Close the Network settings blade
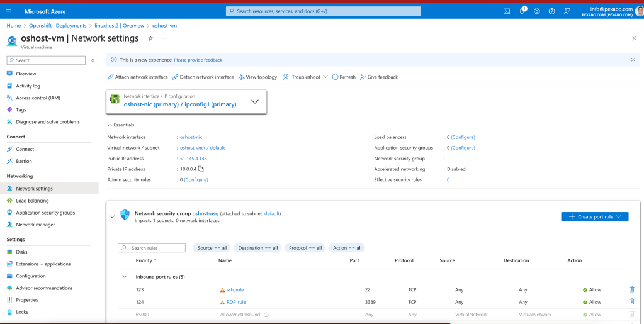Viewport: 644px width, 324px height. click(634, 38)
